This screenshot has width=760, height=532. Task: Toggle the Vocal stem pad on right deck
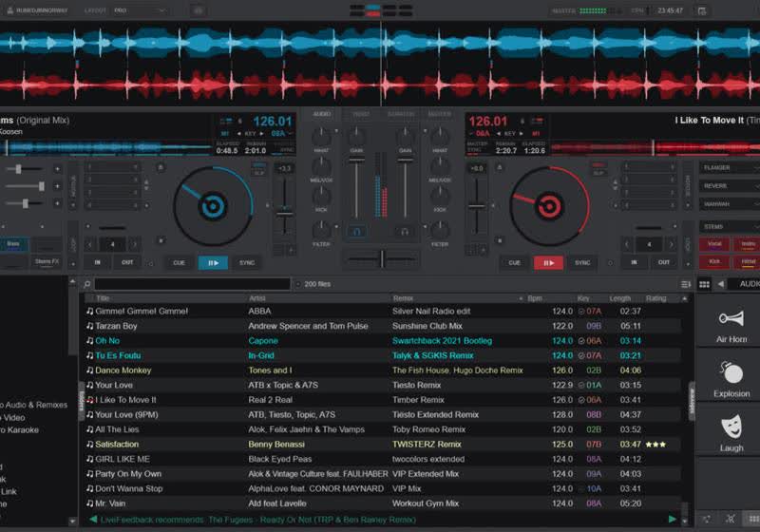714,244
